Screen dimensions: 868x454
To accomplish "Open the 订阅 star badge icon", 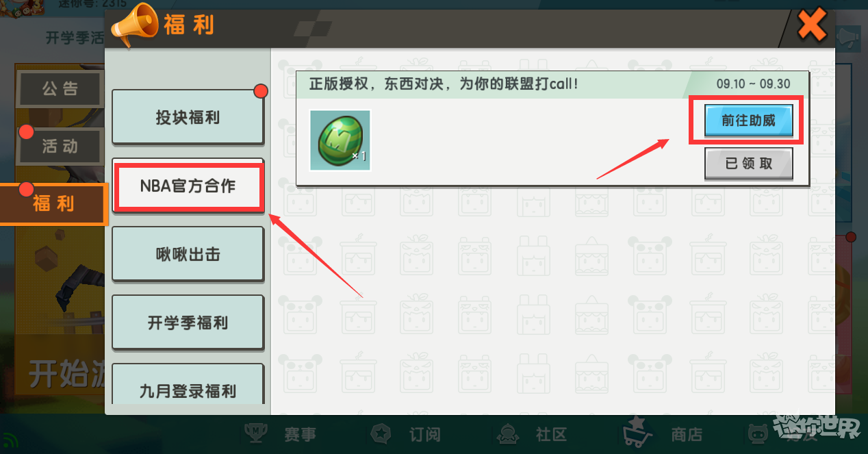I will click(x=381, y=433).
